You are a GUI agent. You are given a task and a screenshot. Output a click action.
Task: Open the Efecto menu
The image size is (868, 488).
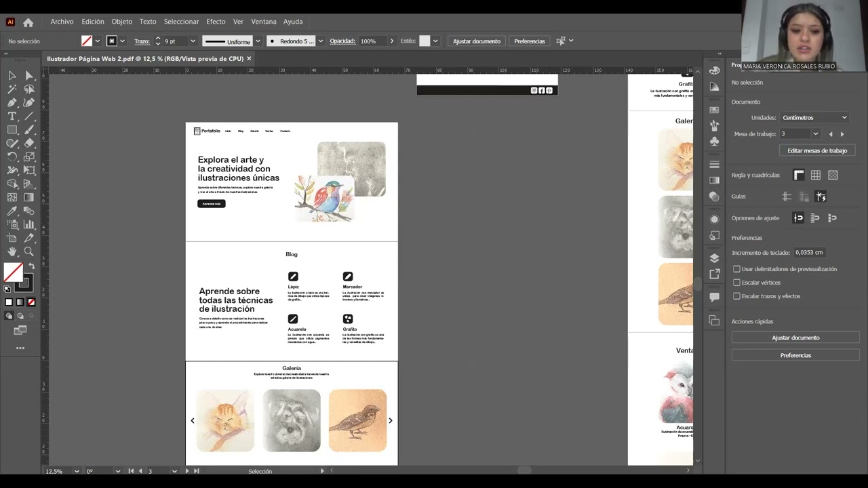point(216,22)
